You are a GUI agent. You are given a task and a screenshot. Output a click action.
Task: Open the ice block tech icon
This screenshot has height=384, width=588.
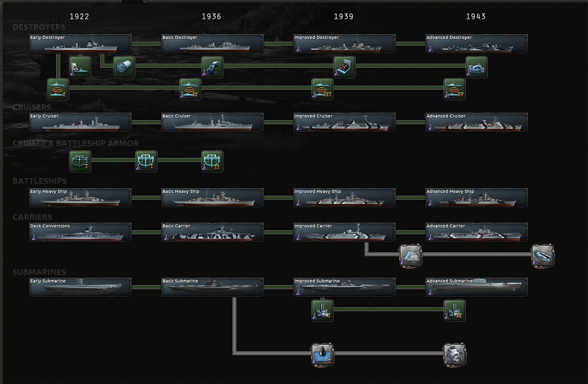(x=411, y=255)
